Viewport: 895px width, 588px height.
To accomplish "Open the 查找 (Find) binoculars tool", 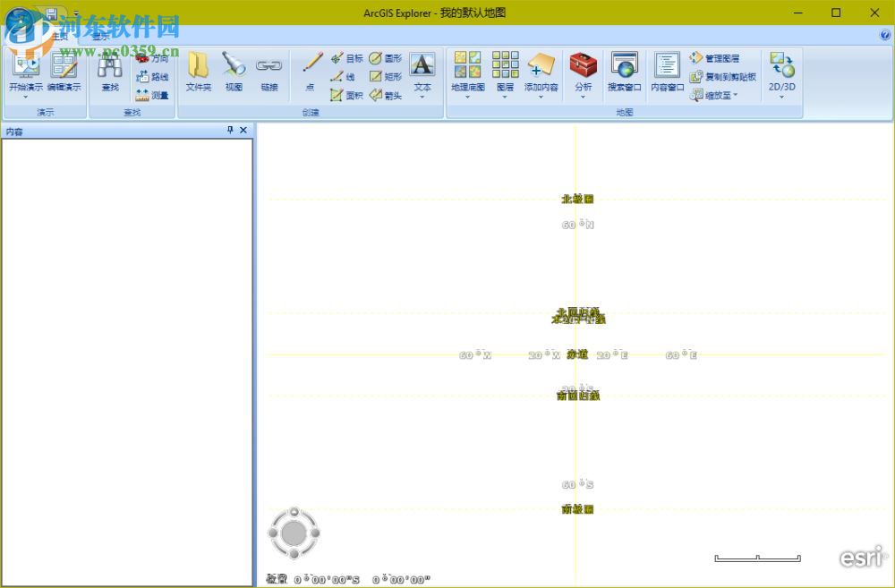I will point(108,72).
